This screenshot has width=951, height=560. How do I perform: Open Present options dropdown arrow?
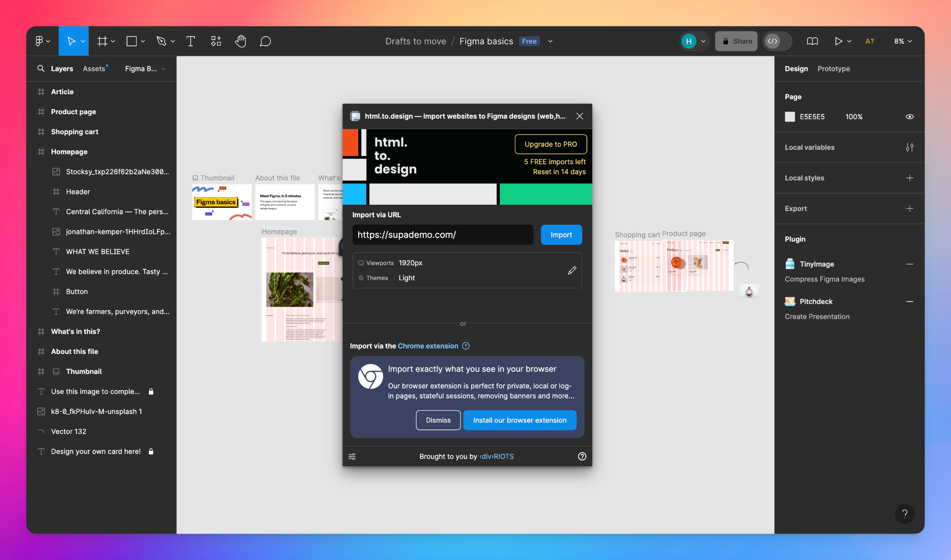849,41
